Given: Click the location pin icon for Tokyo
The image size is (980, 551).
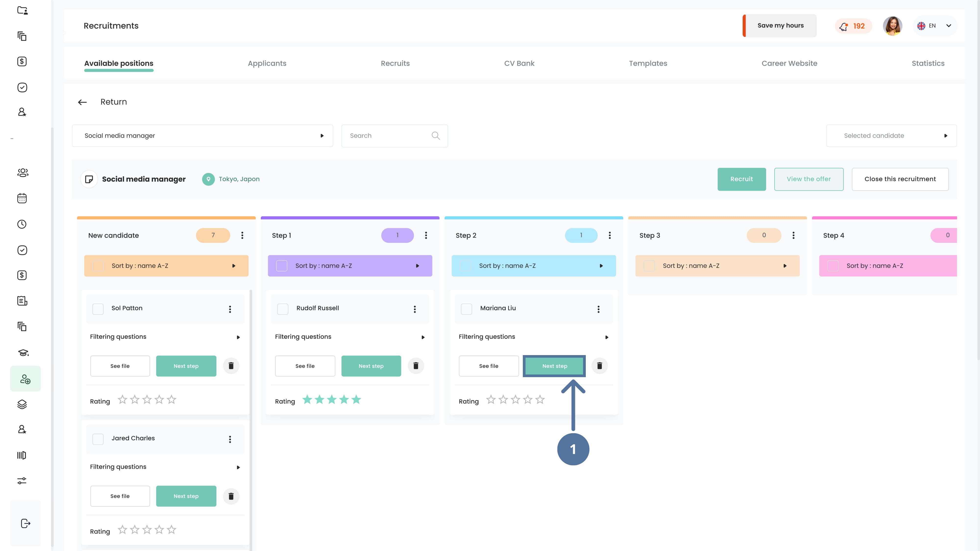Looking at the screenshot, I should (x=208, y=179).
